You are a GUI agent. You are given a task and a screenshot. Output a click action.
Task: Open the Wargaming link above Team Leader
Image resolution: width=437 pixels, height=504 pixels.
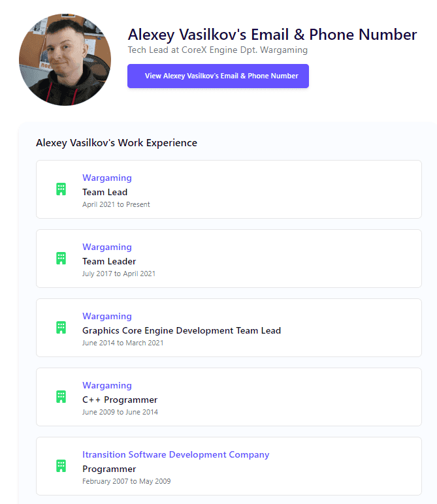pos(107,247)
